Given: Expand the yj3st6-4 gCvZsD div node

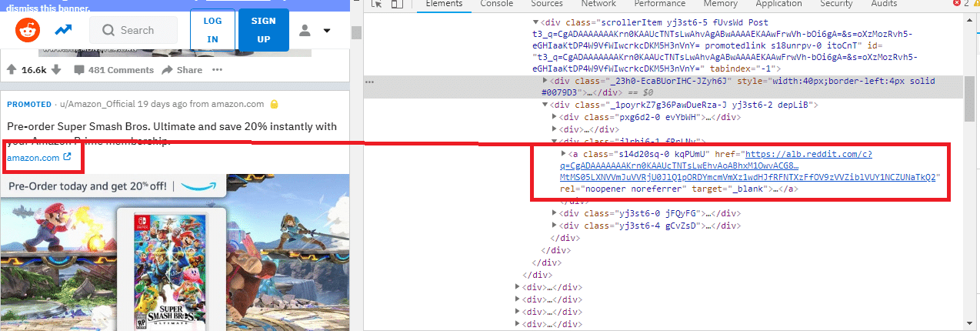Looking at the screenshot, I should click(x=555, y=226).
